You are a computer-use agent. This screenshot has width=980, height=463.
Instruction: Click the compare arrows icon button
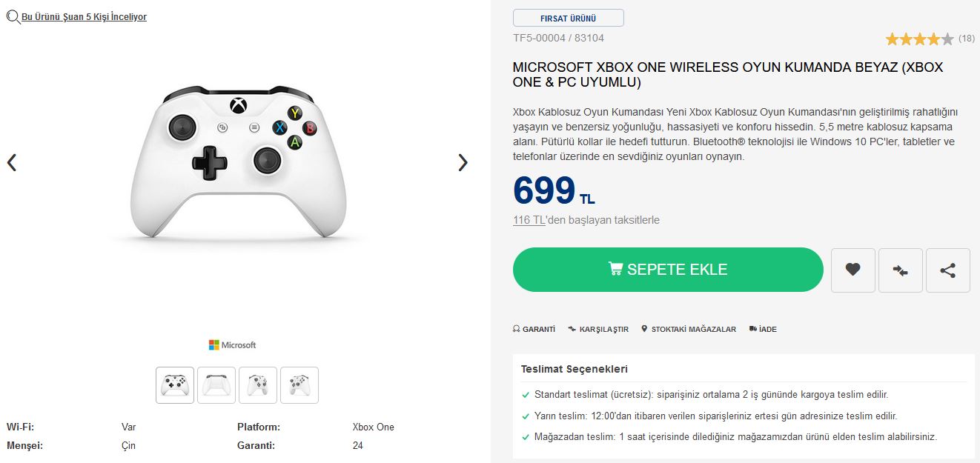(900, 270)
